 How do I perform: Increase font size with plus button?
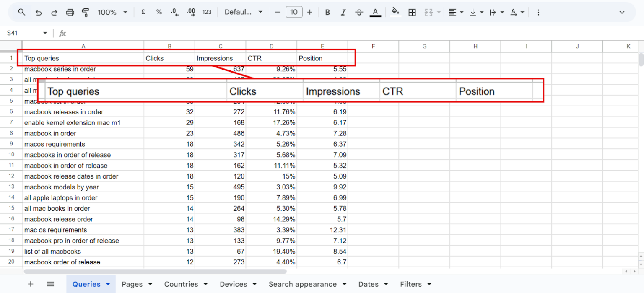click(x=310, y=12)
